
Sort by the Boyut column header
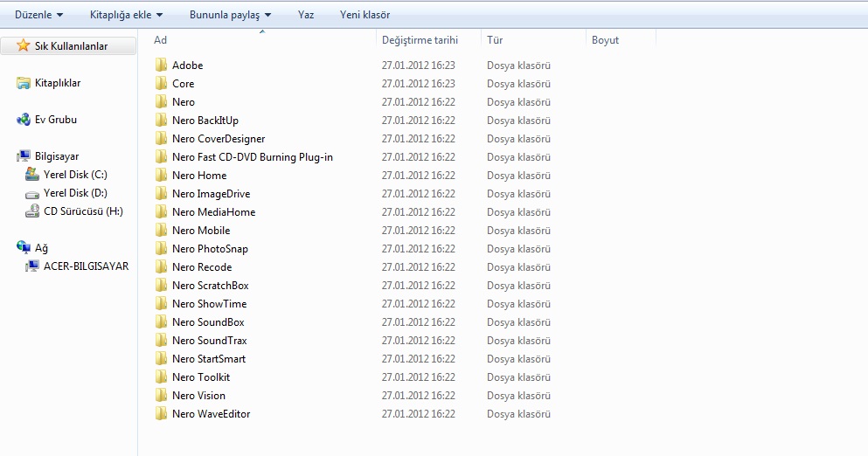click(x=605, y=40)
